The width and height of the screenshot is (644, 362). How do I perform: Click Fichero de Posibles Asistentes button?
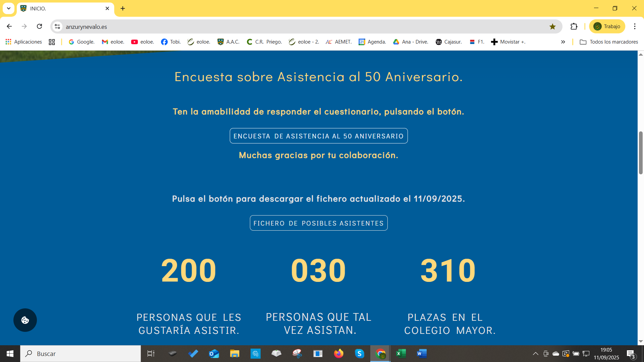(318, 223)
